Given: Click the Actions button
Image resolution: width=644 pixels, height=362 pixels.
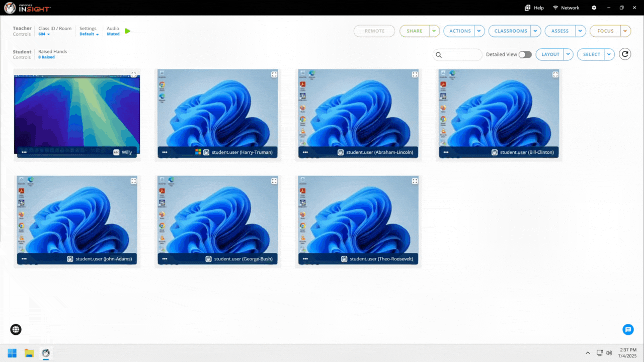Looking at the screenshot, I should pos(459,31).
